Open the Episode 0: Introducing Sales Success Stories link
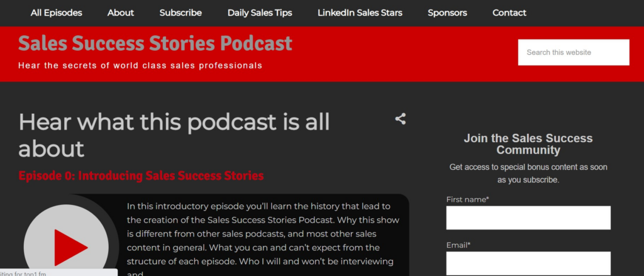The height and width of the screenshot is (276, 644). coord(142,176)
